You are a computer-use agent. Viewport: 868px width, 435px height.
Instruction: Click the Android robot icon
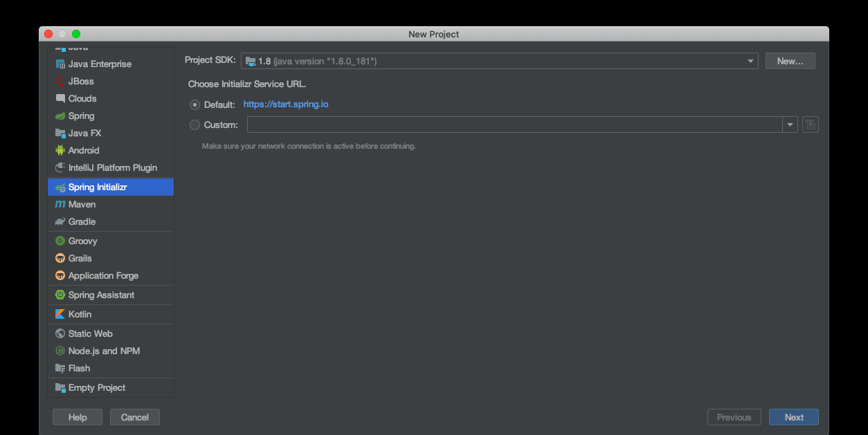tap(60, 151)
